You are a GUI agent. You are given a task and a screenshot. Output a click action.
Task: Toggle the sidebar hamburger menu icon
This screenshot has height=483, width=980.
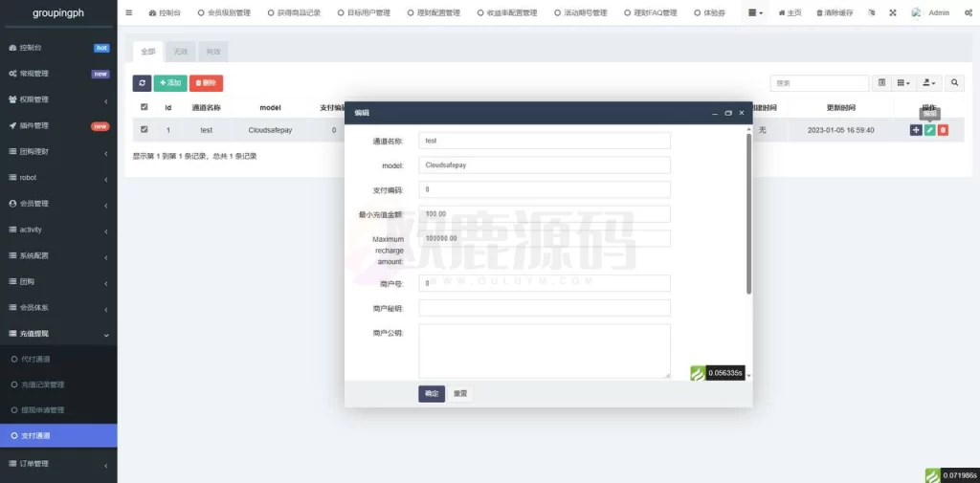click(129, 12)
